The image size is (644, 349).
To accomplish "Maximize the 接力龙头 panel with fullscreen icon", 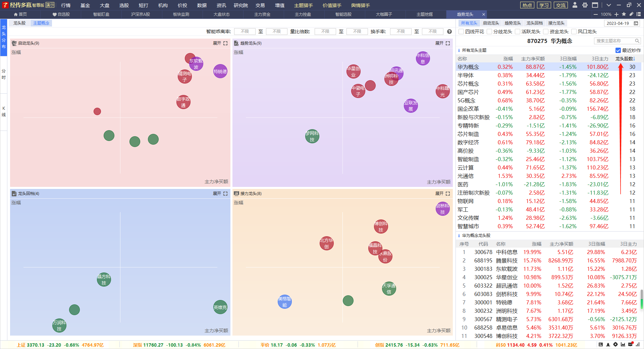I will click(448, 194).
